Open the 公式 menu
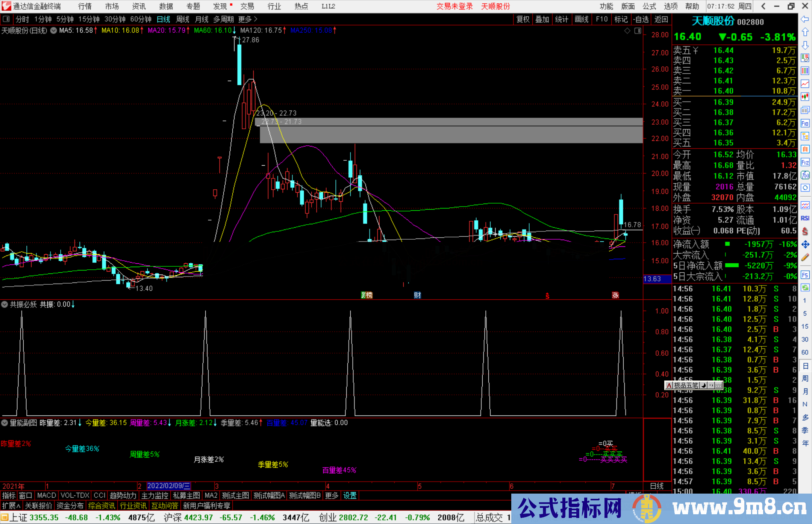The width and height of the screenshot is (812, 524). 649,6
